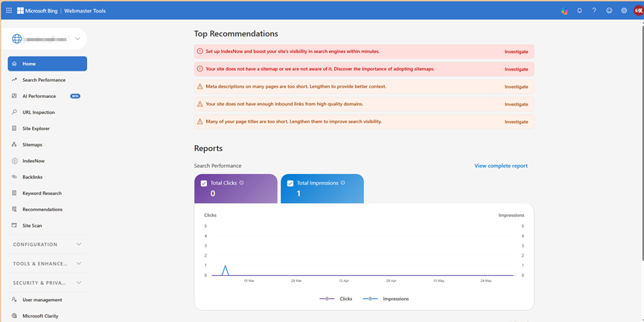Click the IndexNow gear-shaped icon

click(x=14, y=161)
